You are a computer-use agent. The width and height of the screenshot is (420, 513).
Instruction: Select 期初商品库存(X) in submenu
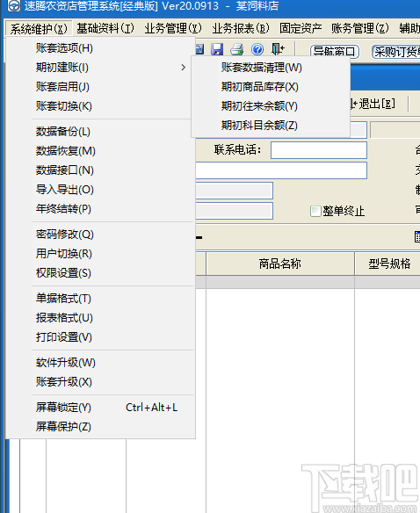click(271, 87)
